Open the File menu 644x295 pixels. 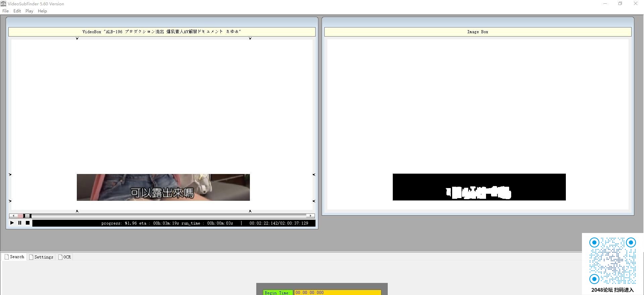5,11
